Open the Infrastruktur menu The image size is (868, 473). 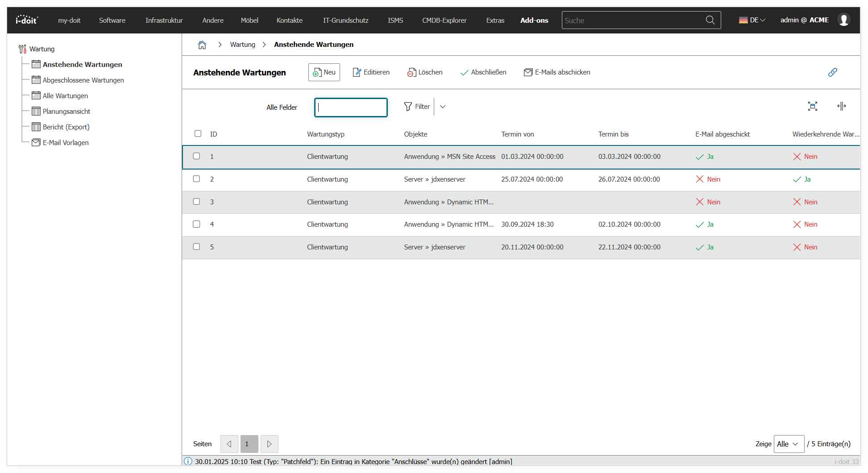[x=164, y=21]
